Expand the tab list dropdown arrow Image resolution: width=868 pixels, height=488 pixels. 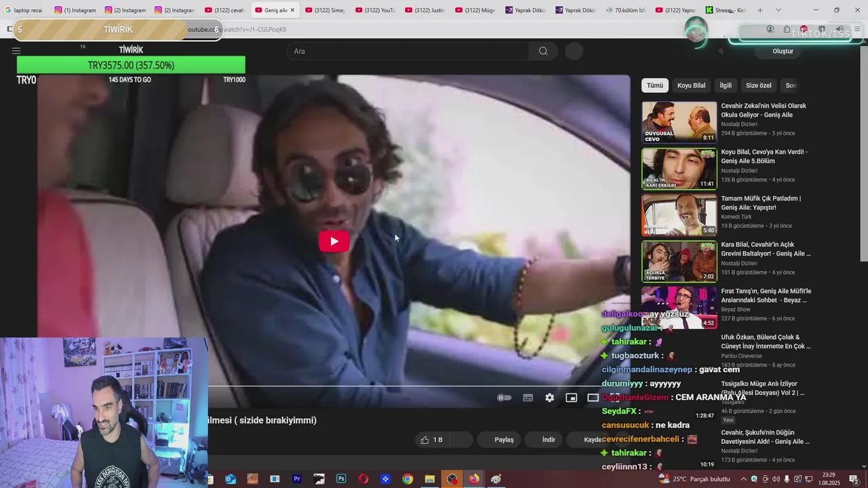[x=778, y=10]
